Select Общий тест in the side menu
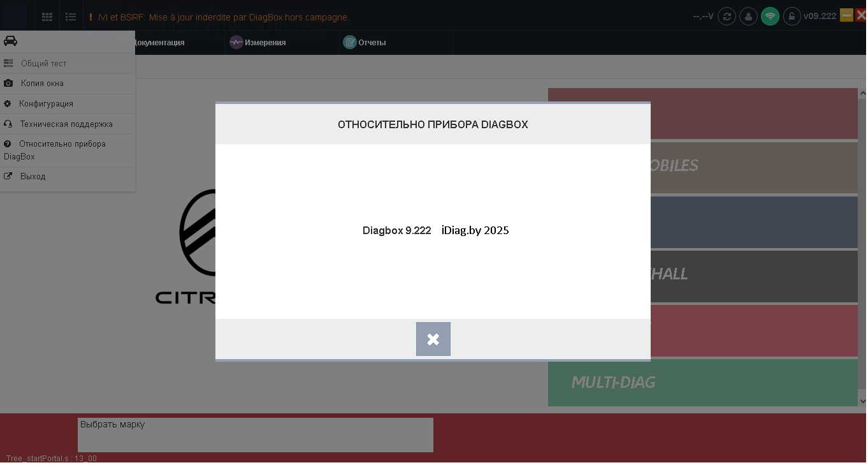The height and width of the screenshot is (465, 868). [43, 63]
